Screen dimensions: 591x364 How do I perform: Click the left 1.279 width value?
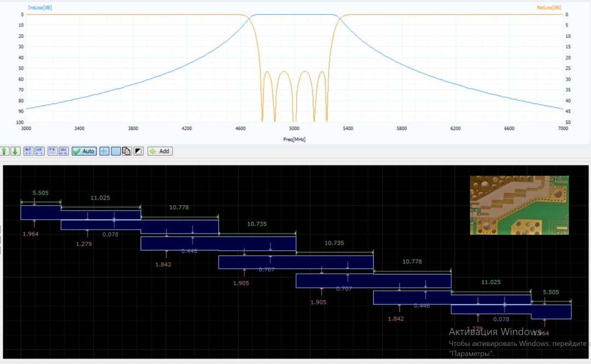coord(84,244)
